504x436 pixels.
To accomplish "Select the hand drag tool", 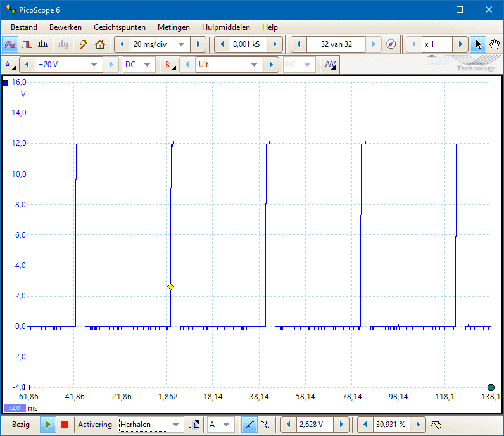I will [494, 44].
